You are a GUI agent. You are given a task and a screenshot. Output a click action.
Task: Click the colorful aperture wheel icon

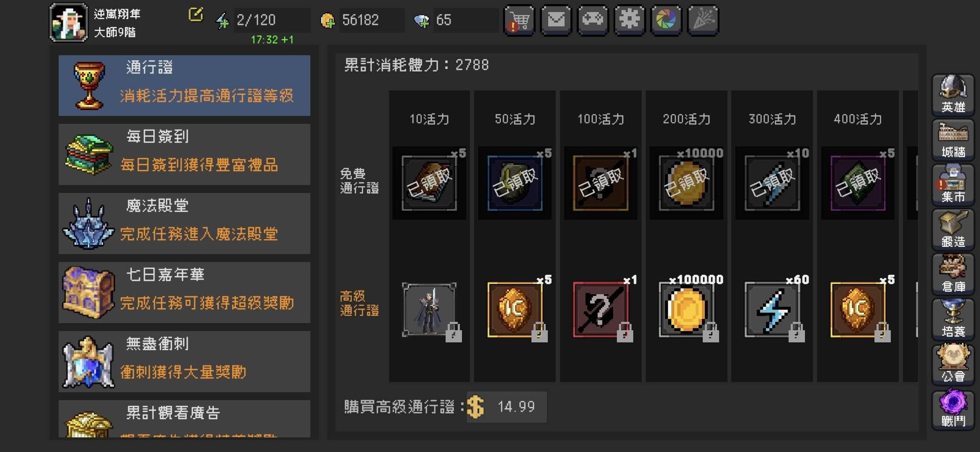click(x=666, y=20)
